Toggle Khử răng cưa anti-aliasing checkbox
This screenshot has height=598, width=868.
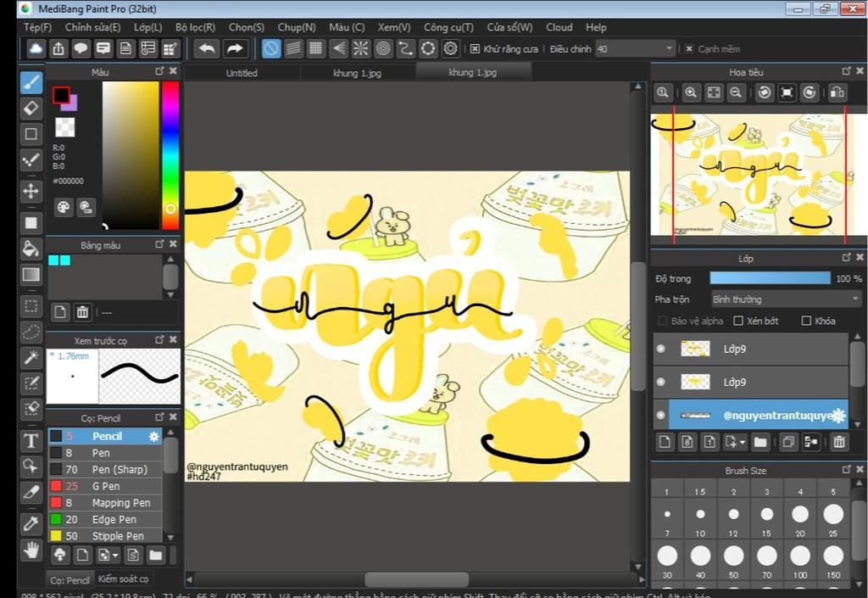[x=475, y=48]
